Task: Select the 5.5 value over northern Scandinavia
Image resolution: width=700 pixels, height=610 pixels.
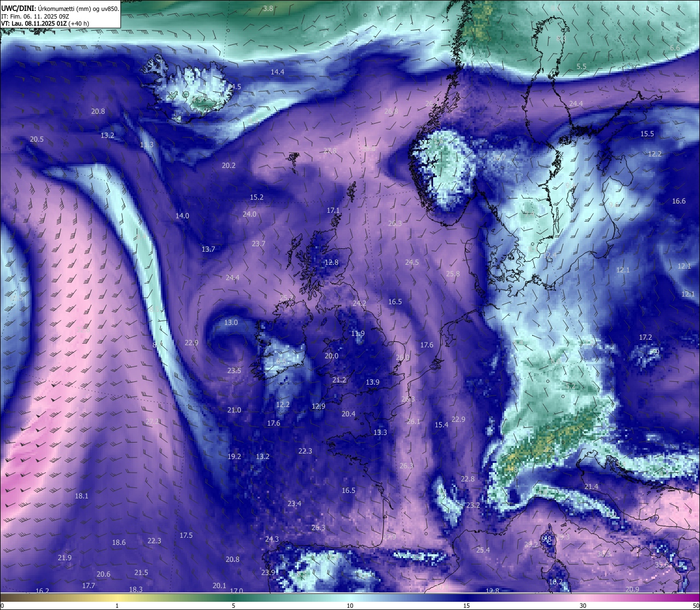Action: [581, 67]
